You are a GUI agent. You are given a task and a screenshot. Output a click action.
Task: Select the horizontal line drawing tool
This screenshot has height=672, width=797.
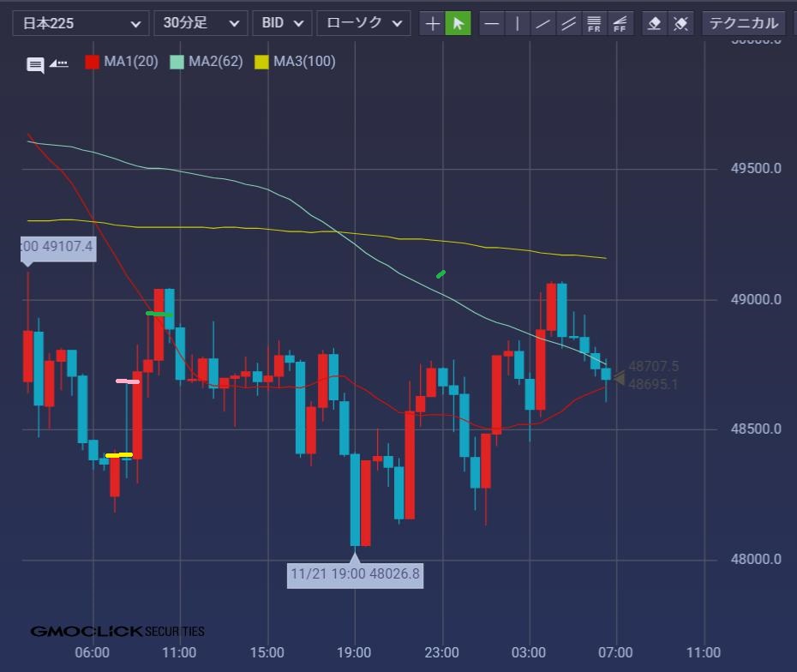[492, 23]
